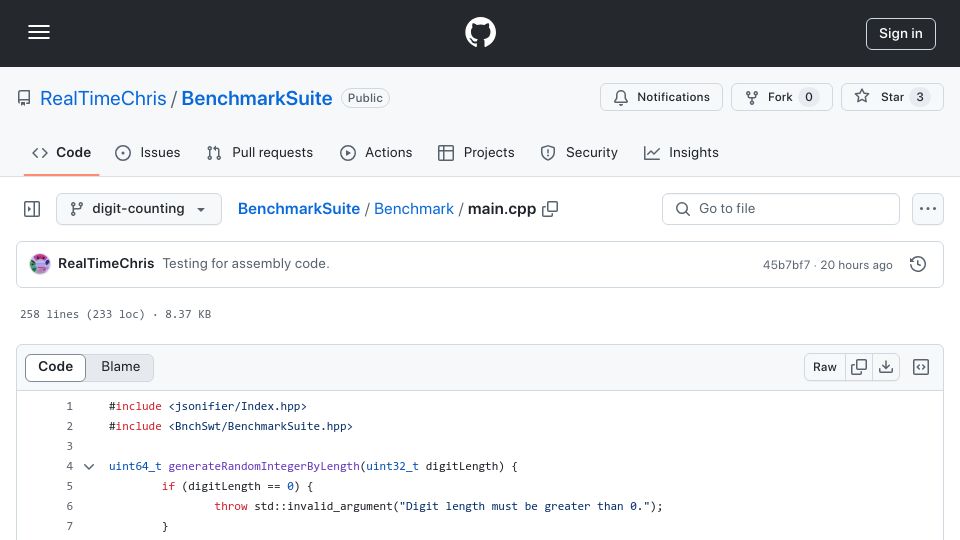Open the hamburger navigation menu
This screenshot has width=960, height=540.
point(39,32)
